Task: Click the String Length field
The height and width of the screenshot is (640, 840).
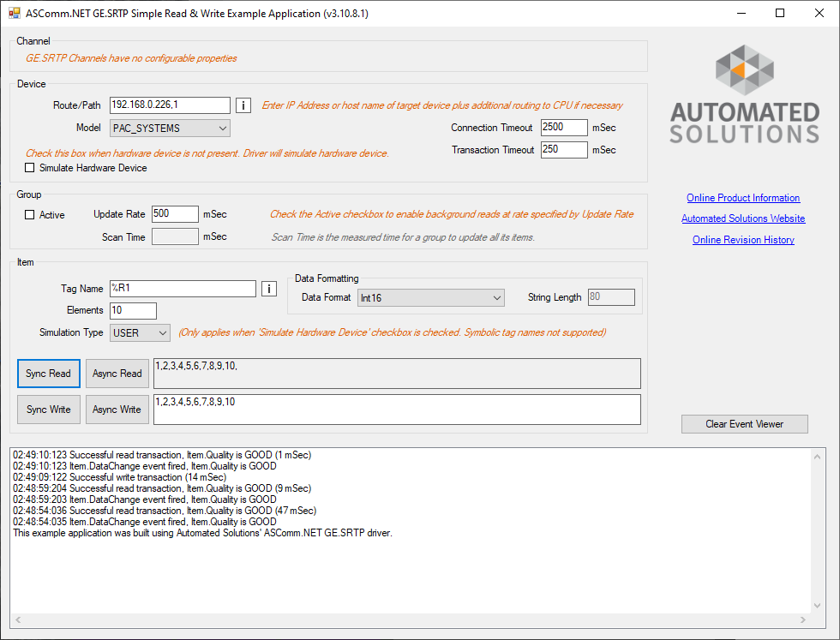Action: [611, 297]
